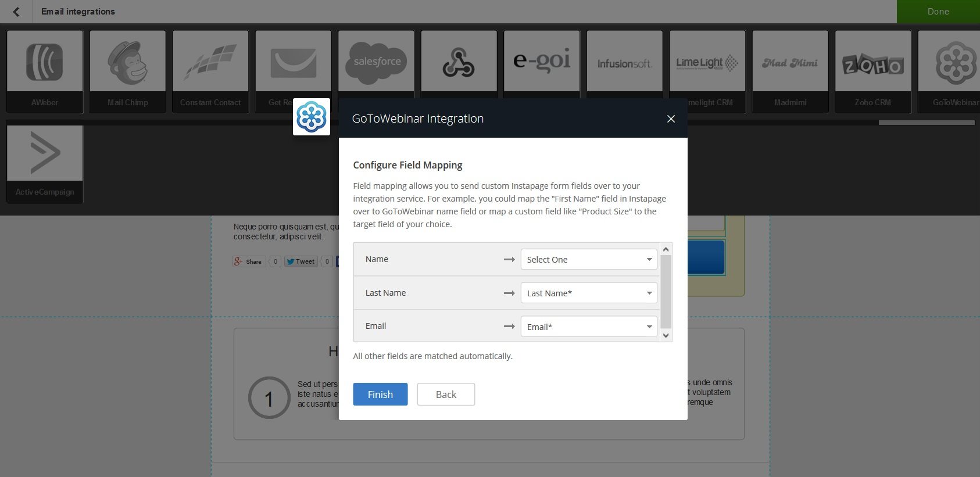Click 'All other fields are matched automatically' text

(432, 356)
